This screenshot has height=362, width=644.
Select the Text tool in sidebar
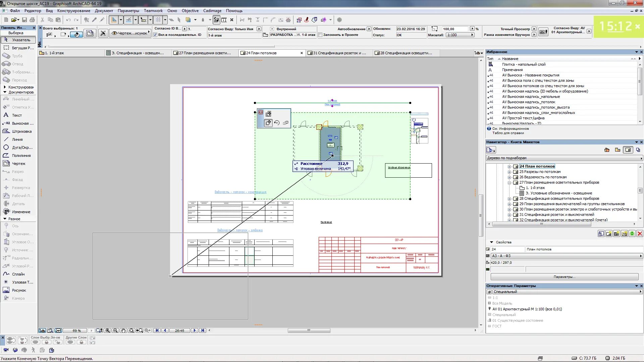point(17,115)
